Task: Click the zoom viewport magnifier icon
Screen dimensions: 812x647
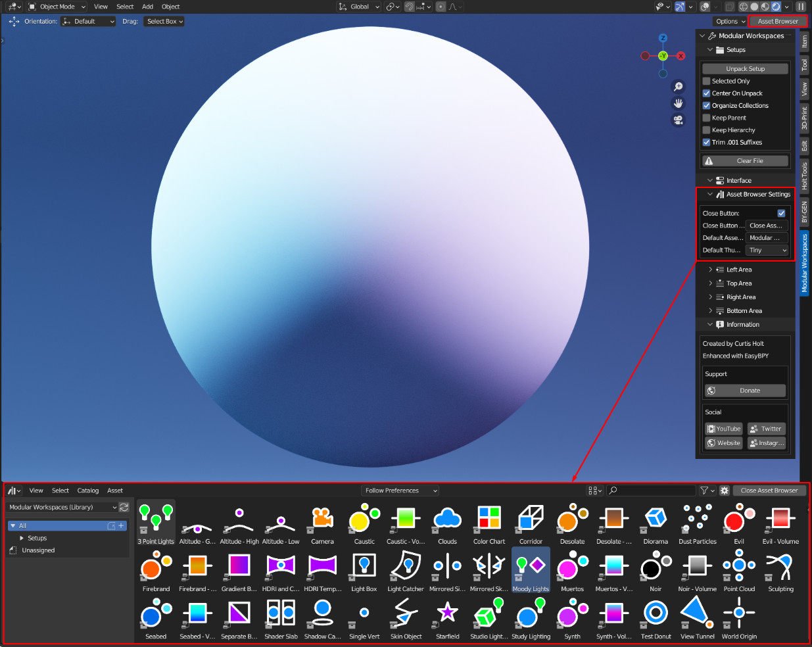Action: 678,87
